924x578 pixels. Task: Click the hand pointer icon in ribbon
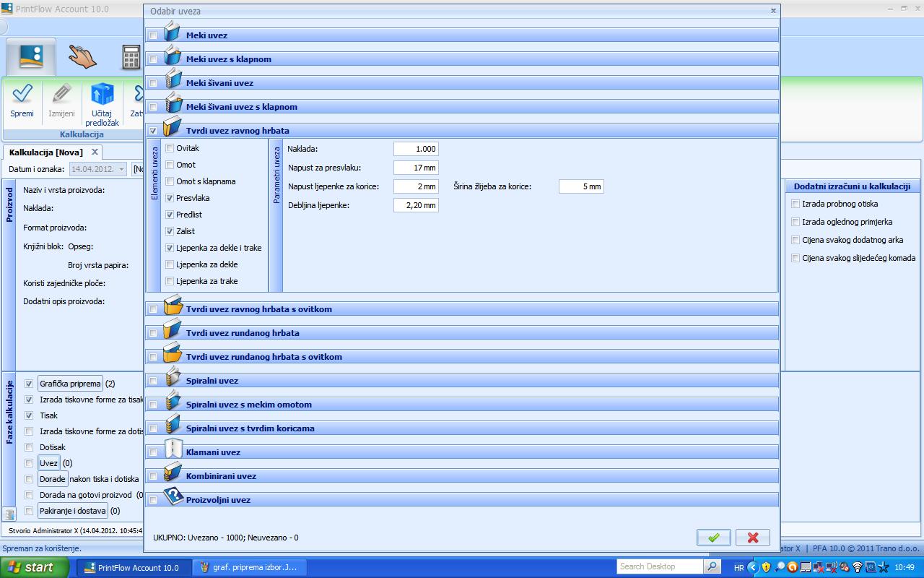82,56
